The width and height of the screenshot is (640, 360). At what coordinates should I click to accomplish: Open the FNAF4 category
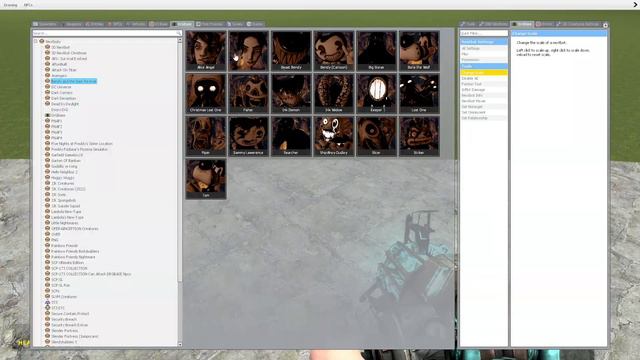pyautogui.click(x=56, y=138)
